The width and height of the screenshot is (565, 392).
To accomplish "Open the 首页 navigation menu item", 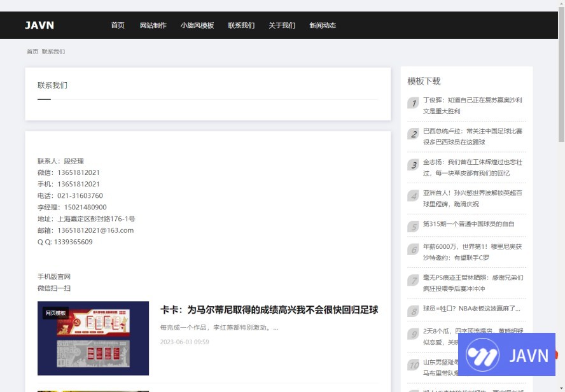I will coord(118,25).
